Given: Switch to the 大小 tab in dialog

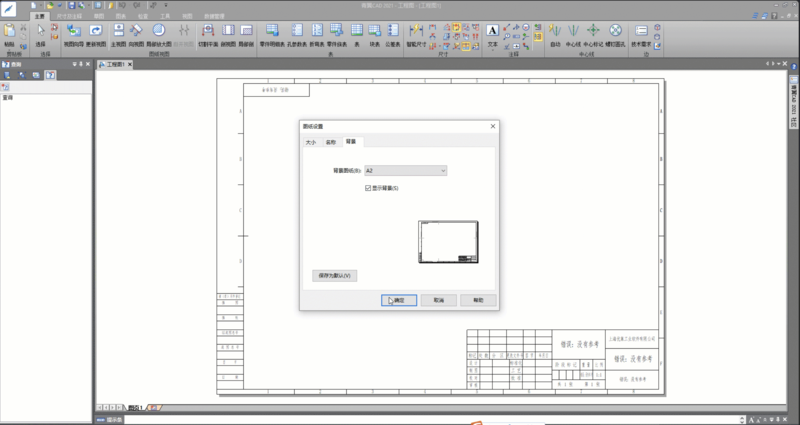Looking at the screenshot, I should 310,143.
